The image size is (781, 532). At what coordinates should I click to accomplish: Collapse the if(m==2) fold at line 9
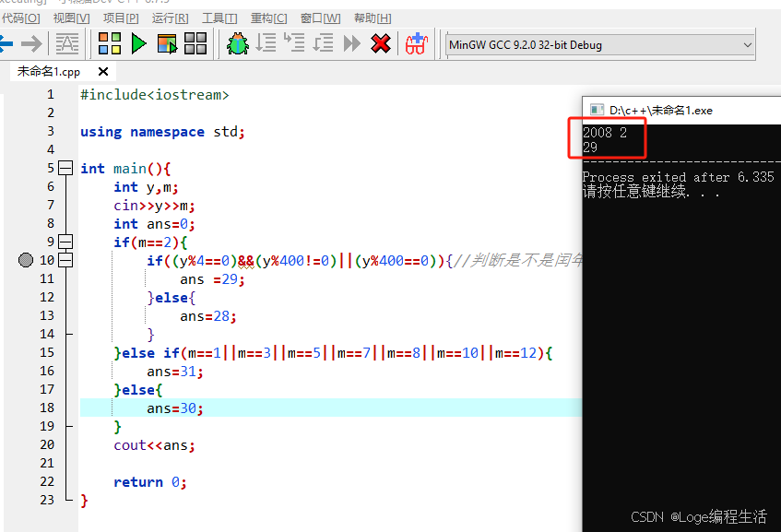pyautogui.click(x=65, y=242)
